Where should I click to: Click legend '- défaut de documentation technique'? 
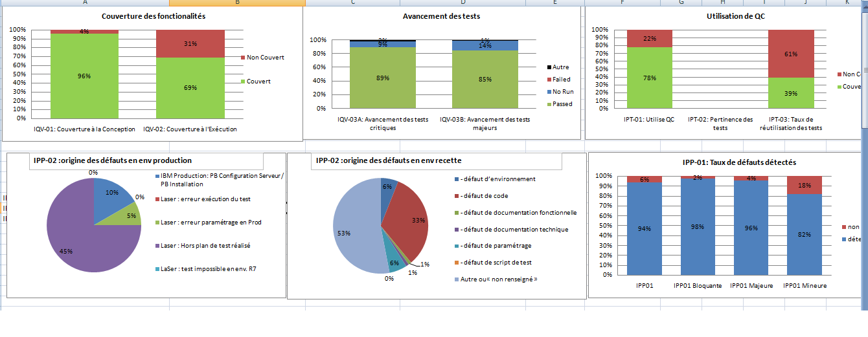(x=511, y=229)
